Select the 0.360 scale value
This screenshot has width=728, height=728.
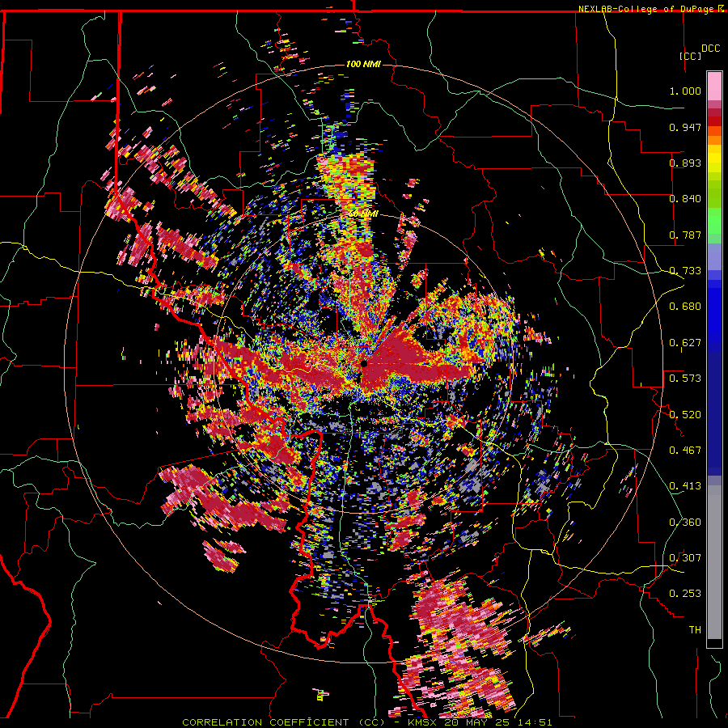pos(685,523)
